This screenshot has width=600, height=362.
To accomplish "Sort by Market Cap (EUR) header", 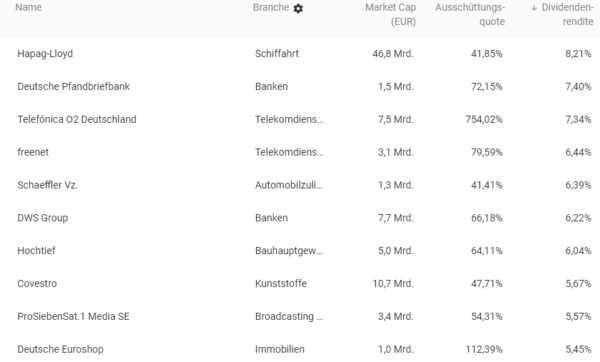I will (390, 14).
